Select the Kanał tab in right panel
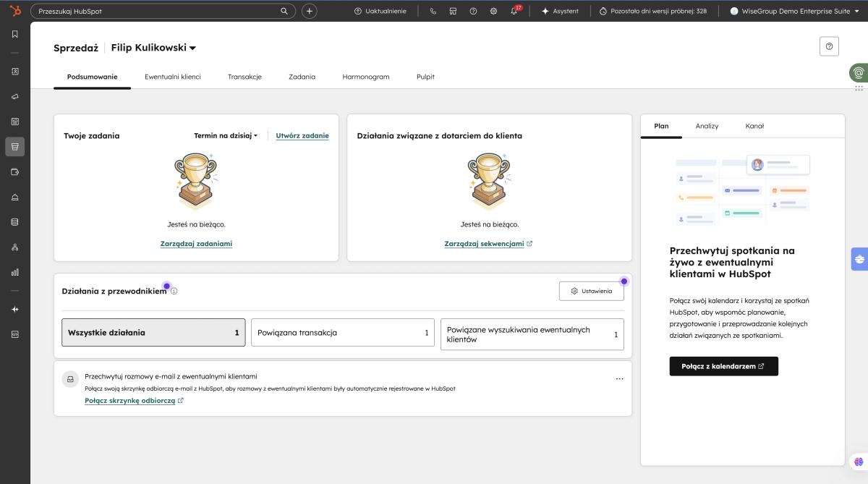The width and height of the screenshot is (868, 484). (x=754, y=126)
